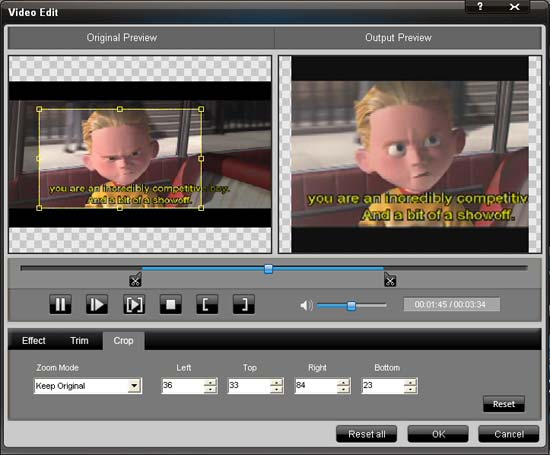Click the Pause playback button
This screenshot has width=550, height=455.
(60, 304)
